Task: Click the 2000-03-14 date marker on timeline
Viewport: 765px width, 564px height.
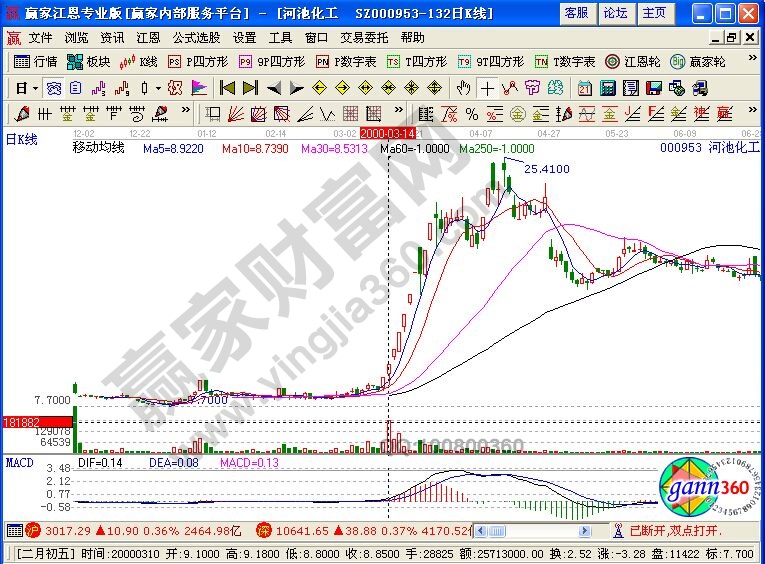Action: (388, 132)
